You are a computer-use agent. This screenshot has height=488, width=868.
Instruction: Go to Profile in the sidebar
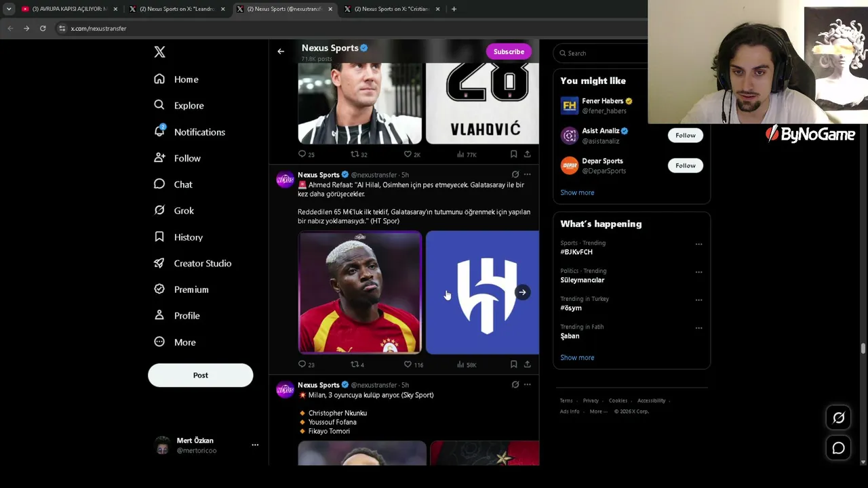176,316
